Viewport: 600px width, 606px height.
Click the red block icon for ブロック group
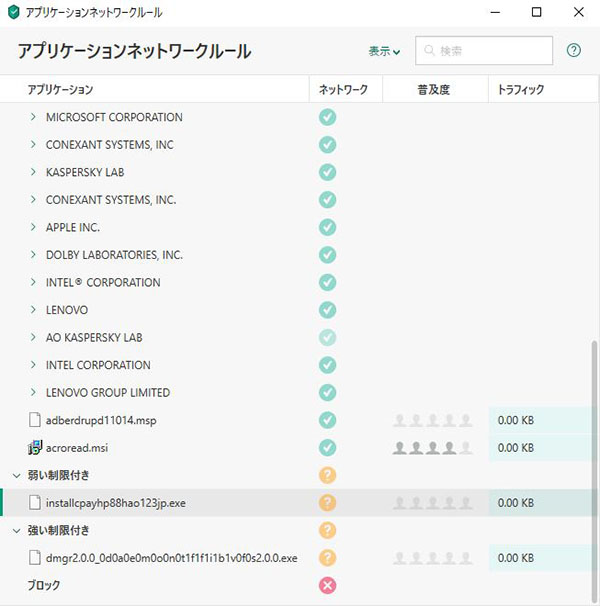[327, 586]
